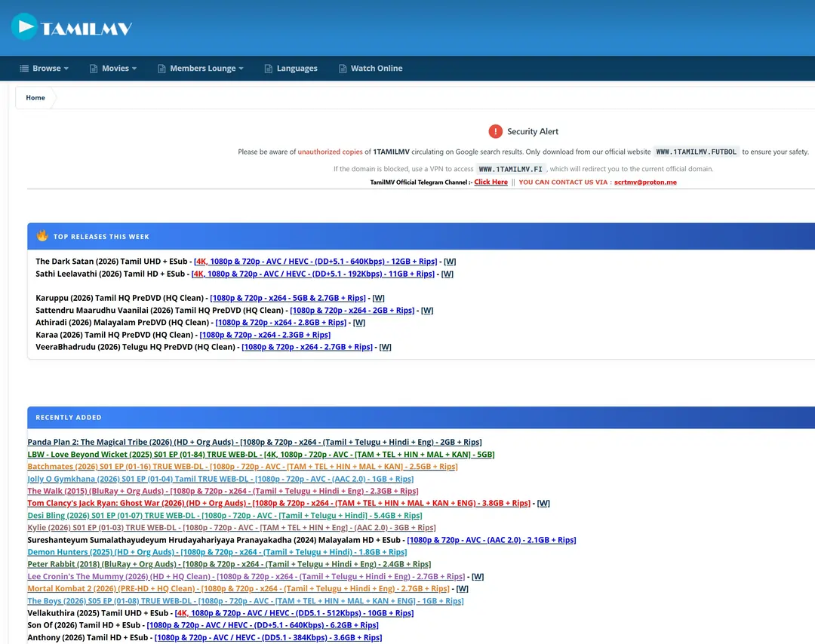This screenshot has height=644, width=815.
Task: Open the Vellakuthira 10GB rips link
Action: pos(294,613)
